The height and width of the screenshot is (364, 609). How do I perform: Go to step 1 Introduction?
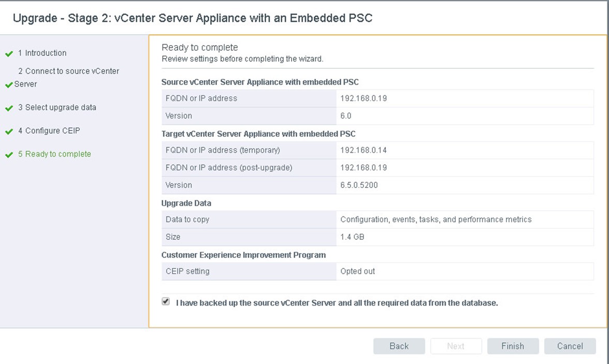click(x=42, y=53)
